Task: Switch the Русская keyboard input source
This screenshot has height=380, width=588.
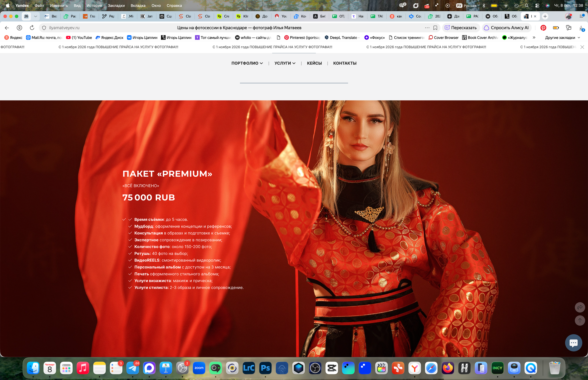Action: point(466,6)
